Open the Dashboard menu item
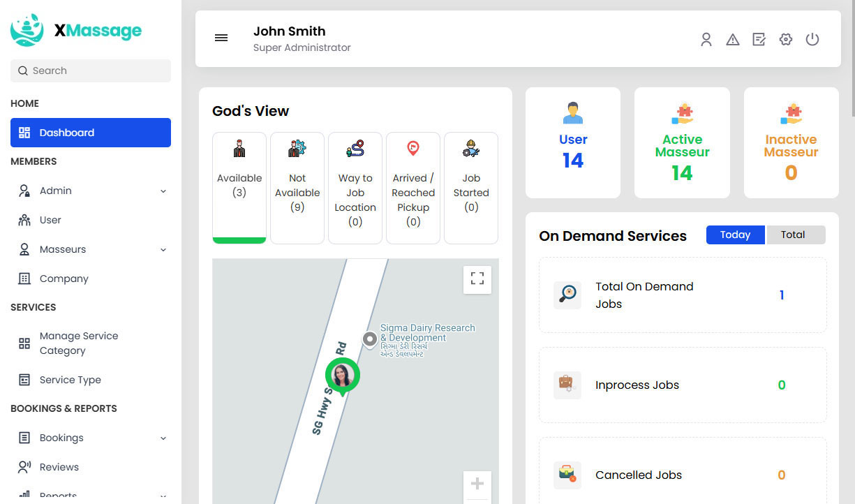 (91, 133)
